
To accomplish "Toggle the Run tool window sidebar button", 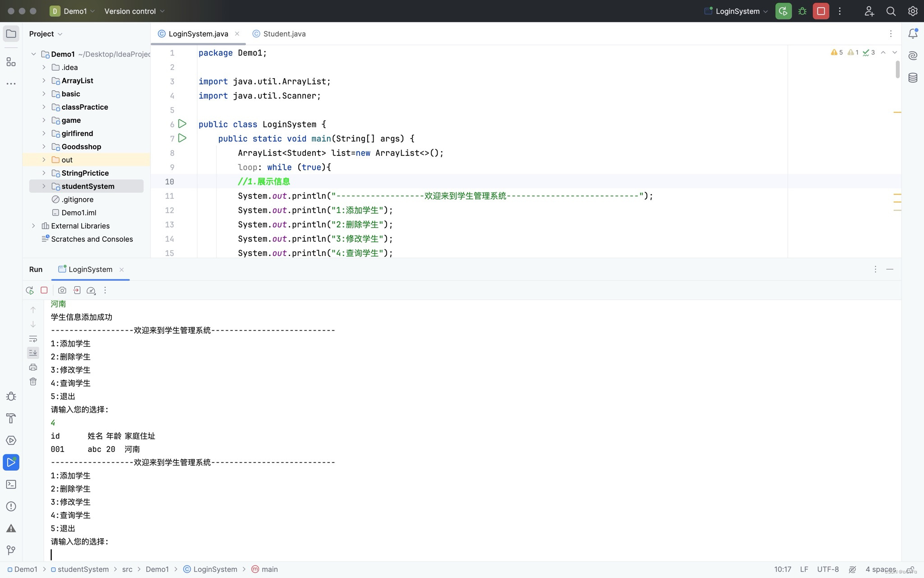I will click(11, 462).
